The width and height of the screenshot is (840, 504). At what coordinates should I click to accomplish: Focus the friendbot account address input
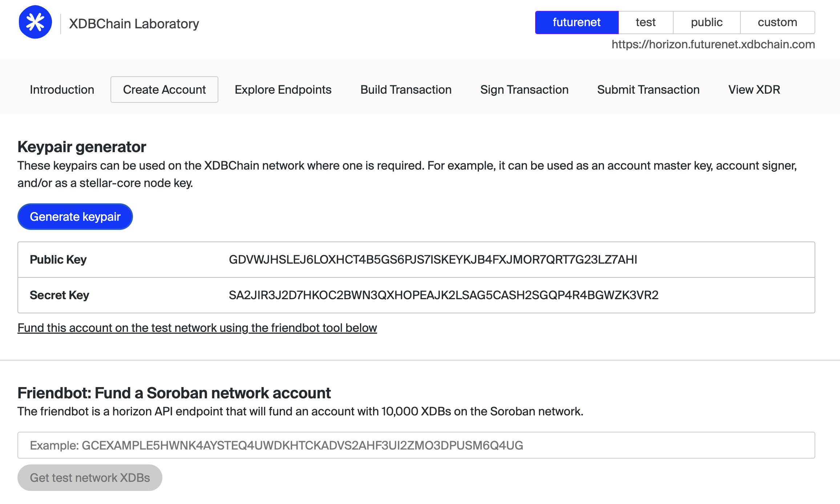click(416, 445)
